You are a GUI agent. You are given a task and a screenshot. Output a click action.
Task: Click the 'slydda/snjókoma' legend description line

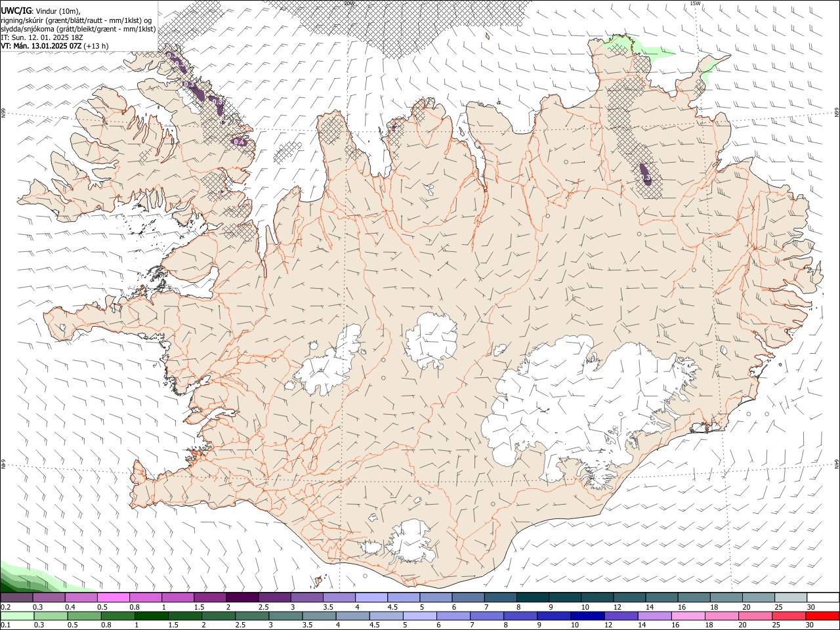tap(78, 29)
